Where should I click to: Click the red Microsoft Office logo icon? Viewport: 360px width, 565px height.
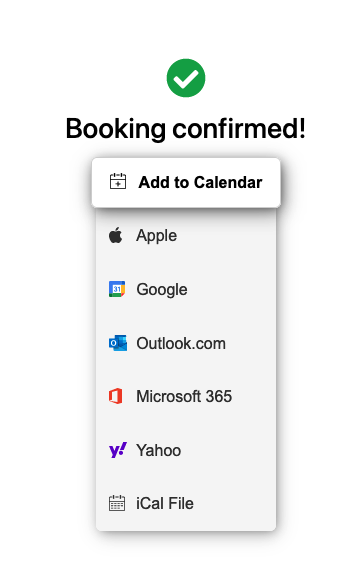(x=116, y=396)
